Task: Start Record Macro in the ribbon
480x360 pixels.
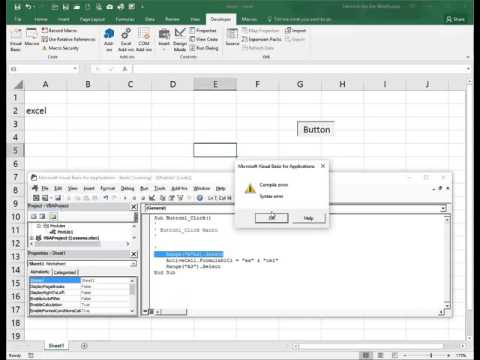Action: click(59, 30)
